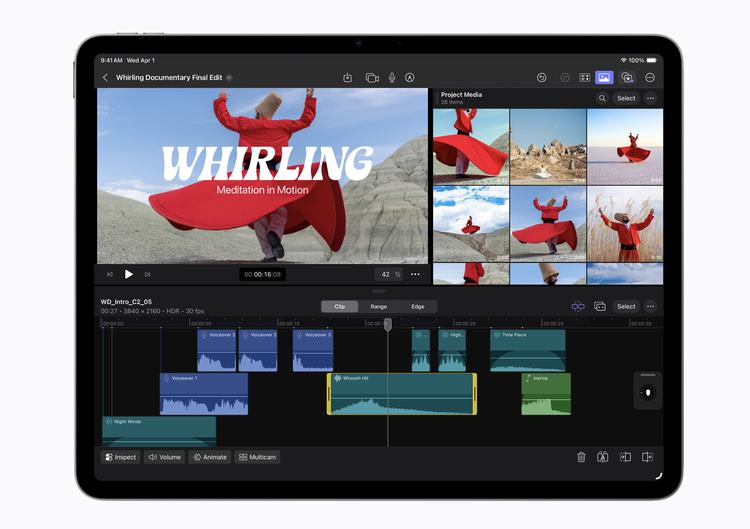The height and width of the screenshot is (529, 750).
Task: Tap Select in the Project Media browser
Action: pyautogui.click(x=626, y=98)
